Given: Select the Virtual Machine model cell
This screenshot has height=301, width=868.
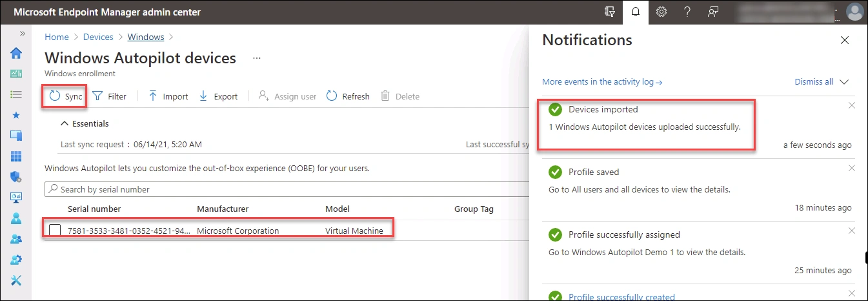Looking at the screenshot, I should [x=354, y=231].
